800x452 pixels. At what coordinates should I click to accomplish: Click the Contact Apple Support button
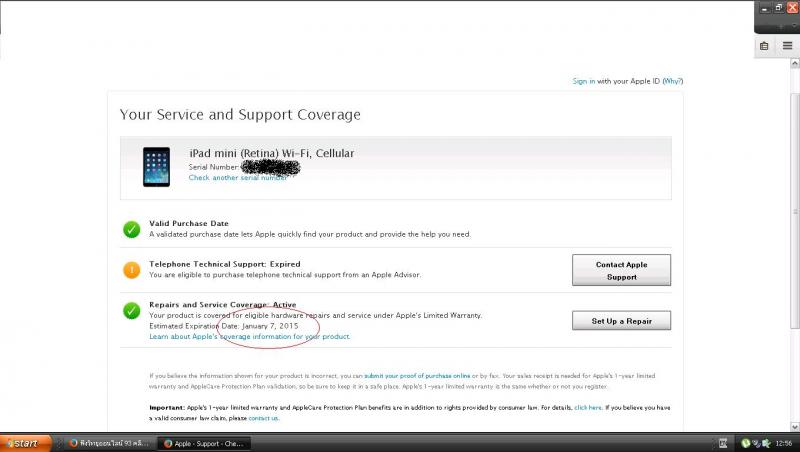[x=621, y=270]
